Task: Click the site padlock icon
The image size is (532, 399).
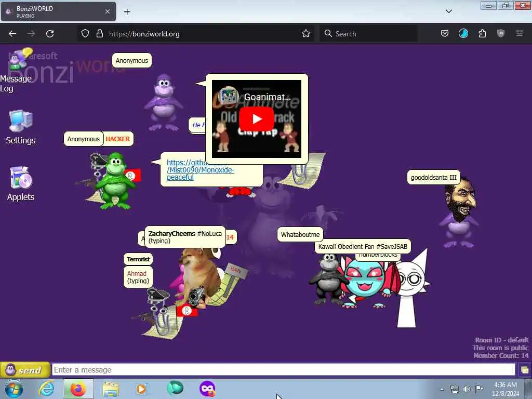Action: pyautogui.click(x=99, y=33)
